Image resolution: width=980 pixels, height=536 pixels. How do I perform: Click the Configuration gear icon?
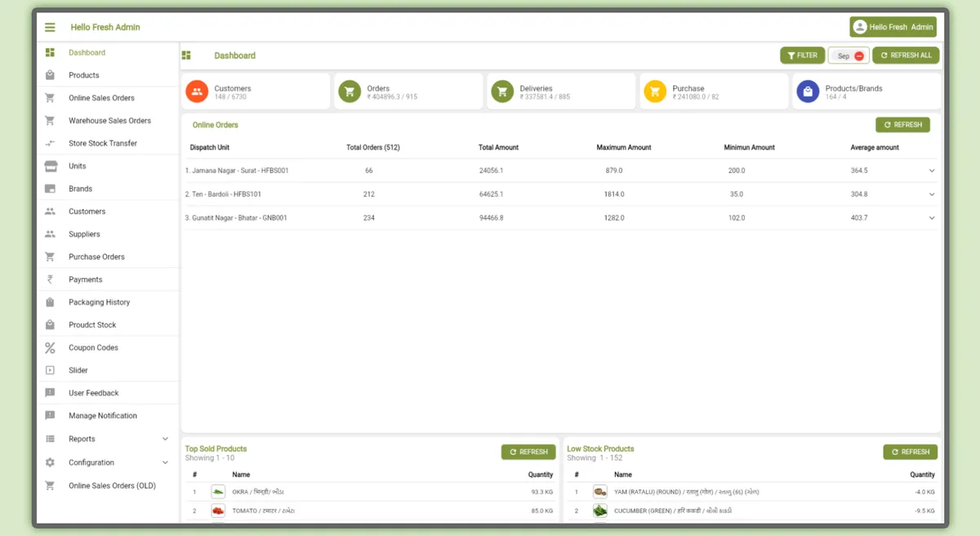pyautogui.click(x=50, y=462)
